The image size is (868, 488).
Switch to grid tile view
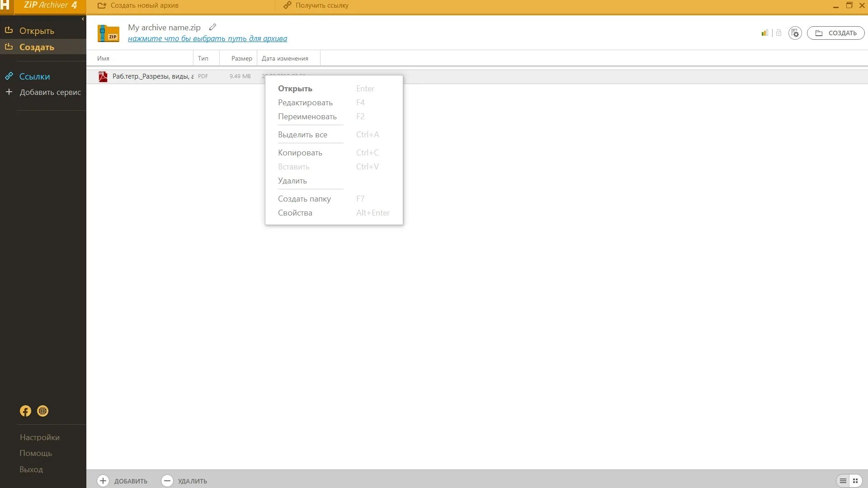pos(855,481)
